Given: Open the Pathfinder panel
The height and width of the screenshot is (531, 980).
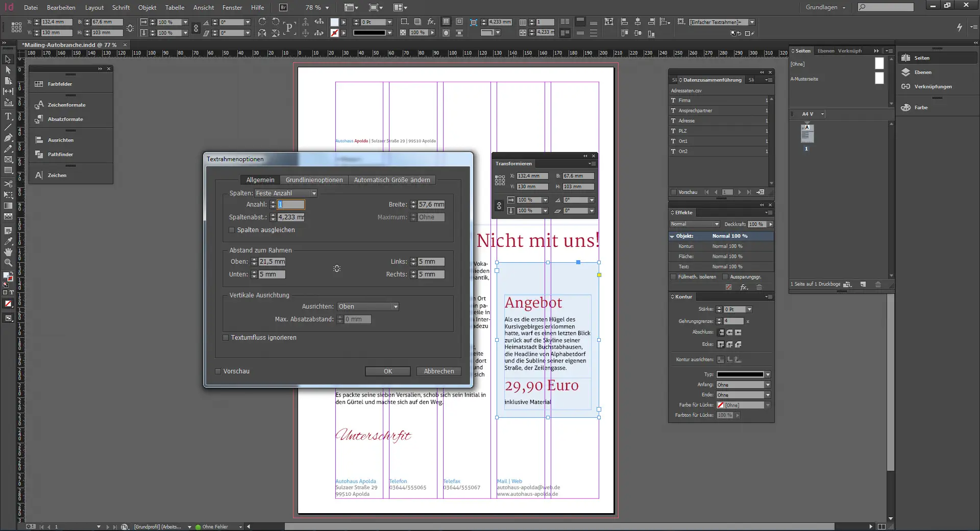Looking at the screenshot, I should tap(60, 155).
